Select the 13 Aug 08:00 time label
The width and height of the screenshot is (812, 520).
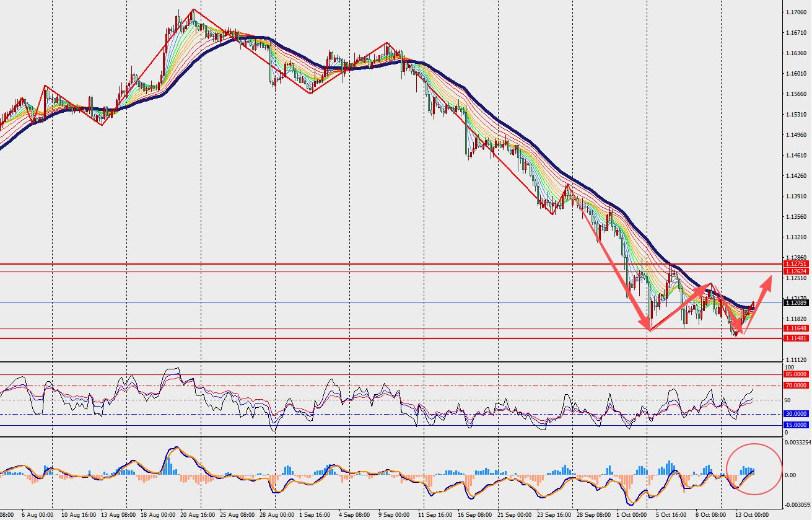(x=117, y=515)
